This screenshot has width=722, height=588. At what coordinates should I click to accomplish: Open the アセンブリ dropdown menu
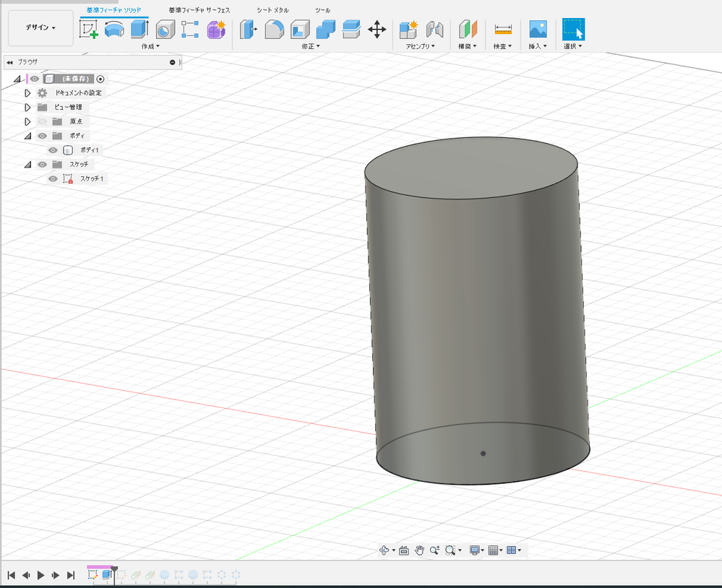click(x=421, y=46)
